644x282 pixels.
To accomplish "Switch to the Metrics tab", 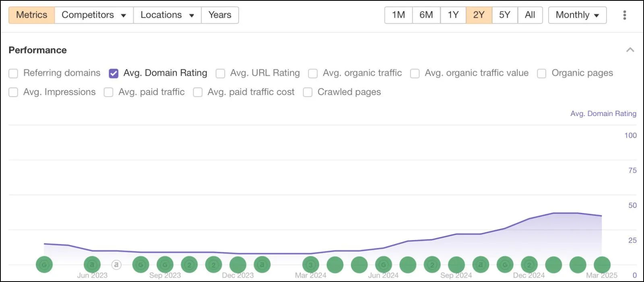I will tap(31, 15).
